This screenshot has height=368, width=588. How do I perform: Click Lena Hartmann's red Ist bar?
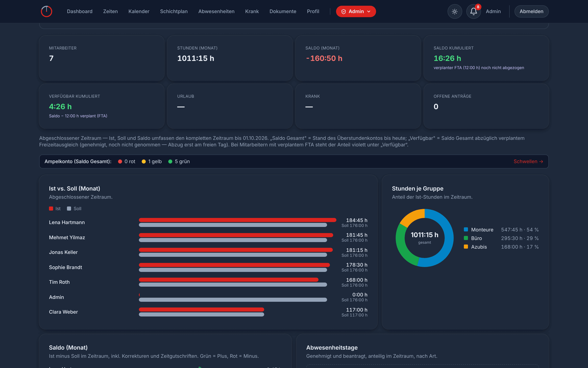tap(238, 220)
